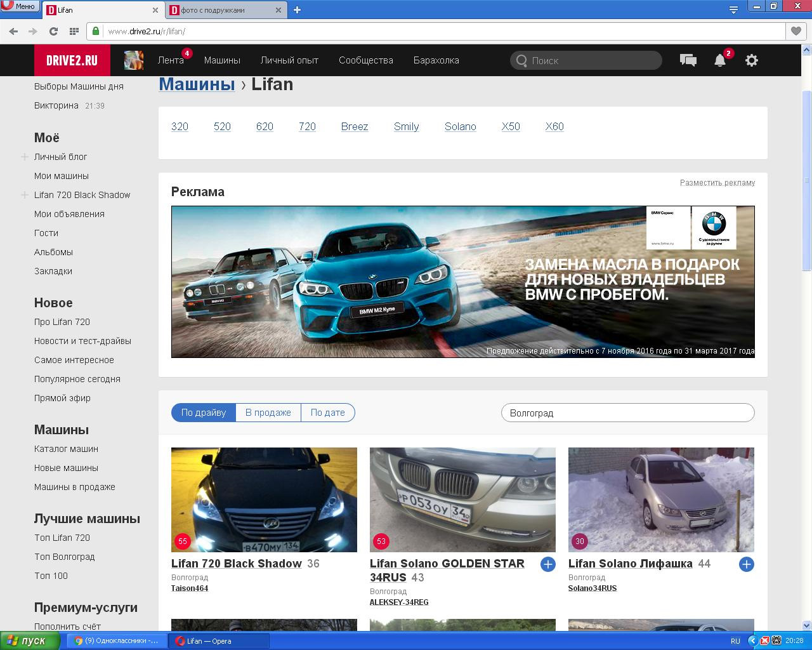
Task: Bookmark page with heart icon
Action: [796, 31]
